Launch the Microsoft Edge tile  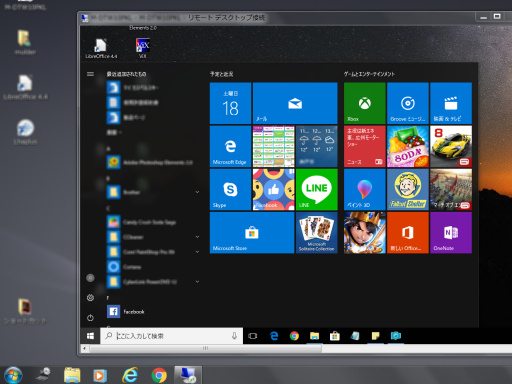[230, 146]
